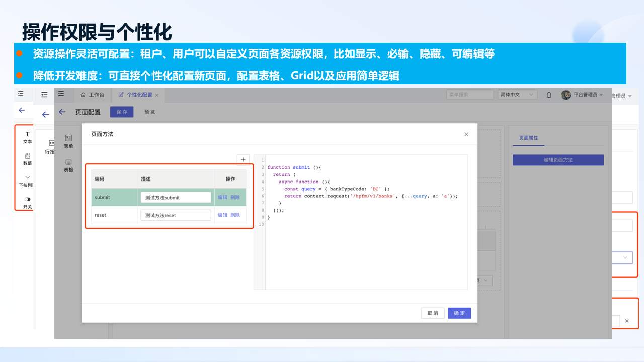
Task: Pick the 下拉列表 component in leftmost background window
Action: pyautogui.click(x=27, y=181)
